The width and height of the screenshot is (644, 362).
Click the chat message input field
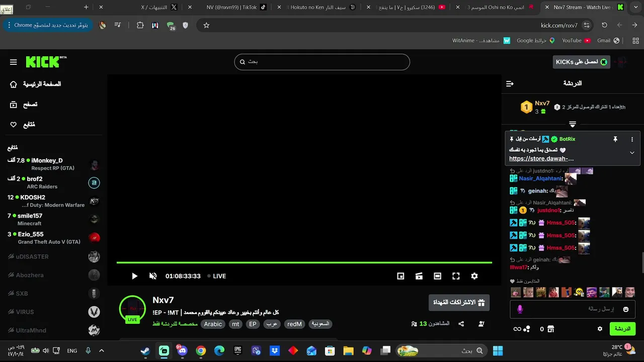573,309
